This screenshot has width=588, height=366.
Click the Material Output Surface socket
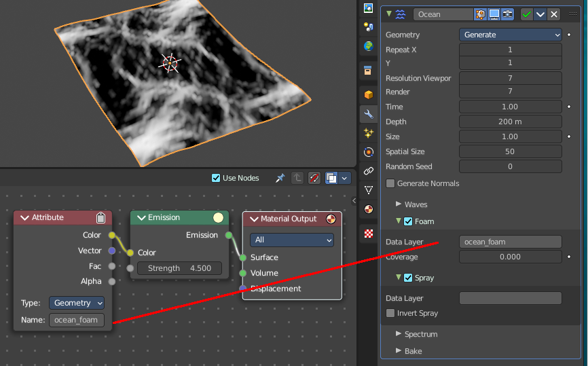tap(243, 257)
